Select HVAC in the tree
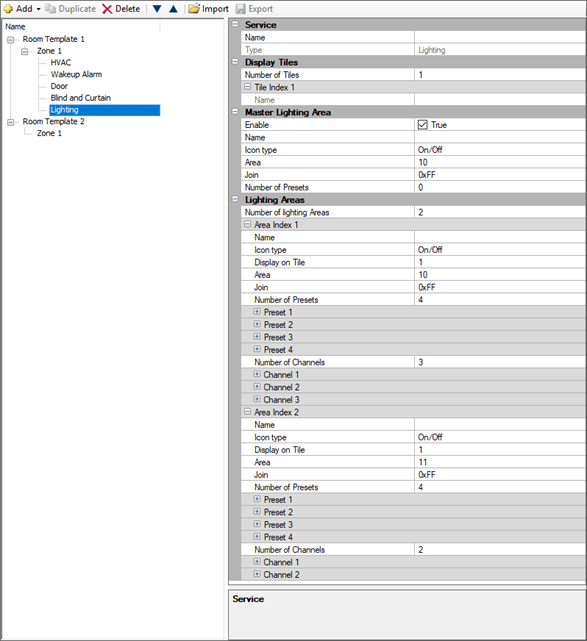587x641 pixels. (x=61, y=63)
